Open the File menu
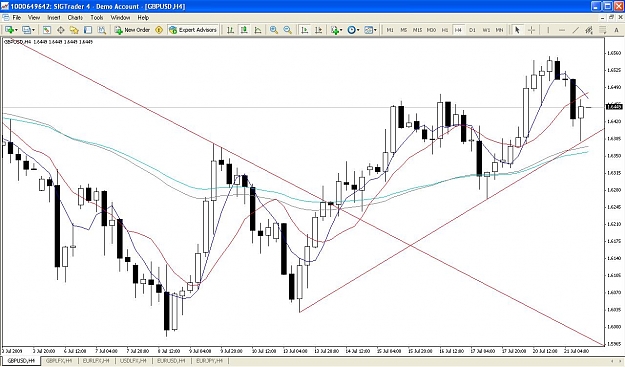The height and width of the screenshot is (367, 625). click(17, 18)
